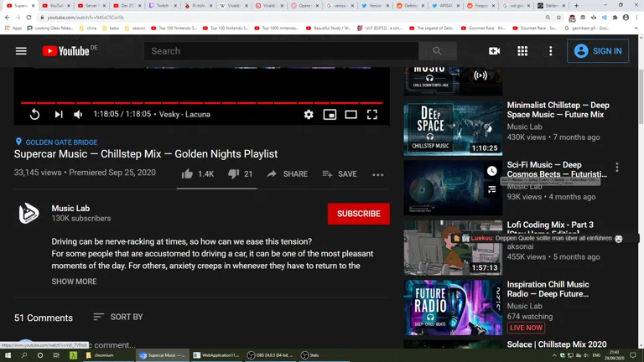Replay the video with replay icon
The image size is (644, 362).
35,115
